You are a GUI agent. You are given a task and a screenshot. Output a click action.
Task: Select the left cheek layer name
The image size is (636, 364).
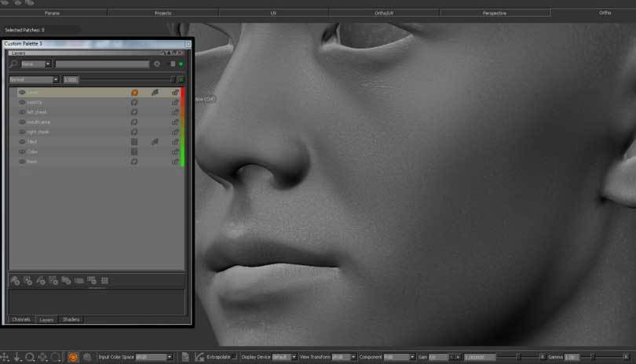[36, 112]
